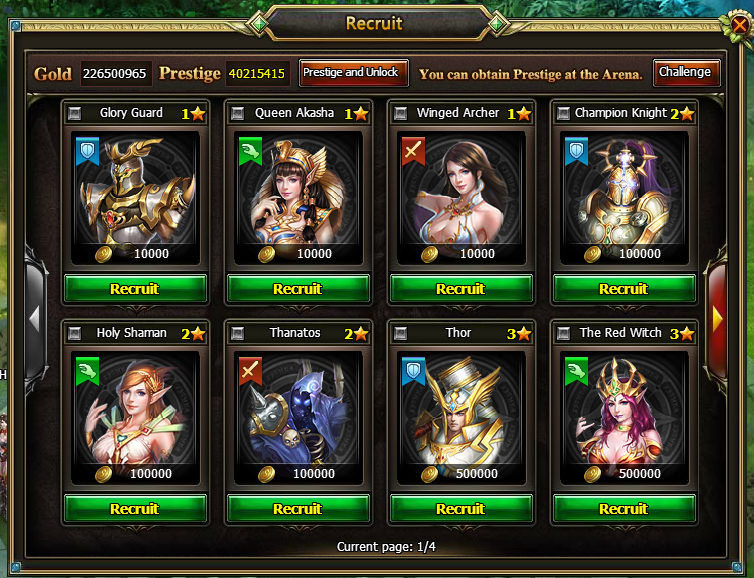This screenshot has height=578, width=754.
Task: Recruit Thor for 500000 gold
Action: pyautogui.click(x=461, y=508)
